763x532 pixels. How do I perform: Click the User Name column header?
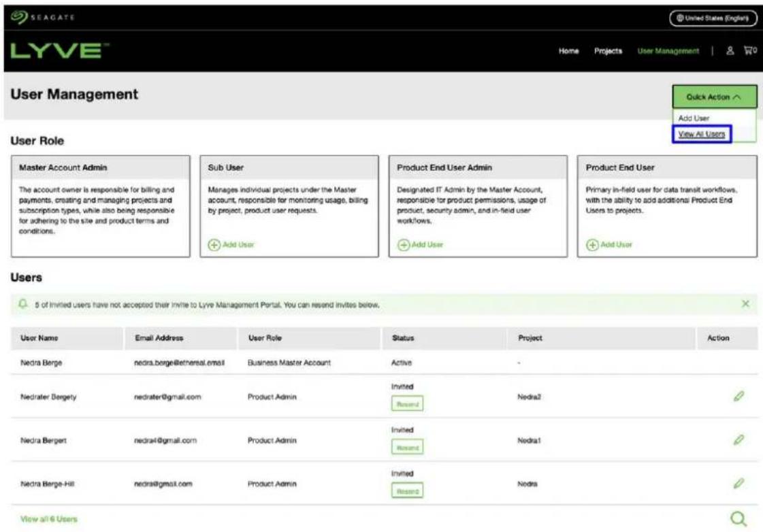(39, 338)
